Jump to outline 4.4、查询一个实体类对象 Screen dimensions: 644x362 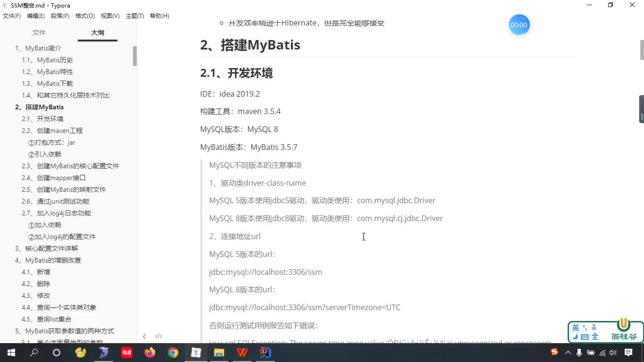(59, 307)
